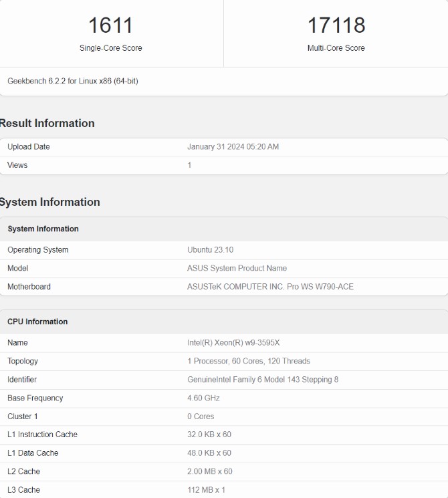
Task: Click the 'L1 Instruction Cache' label
Action: click(43, 434)
